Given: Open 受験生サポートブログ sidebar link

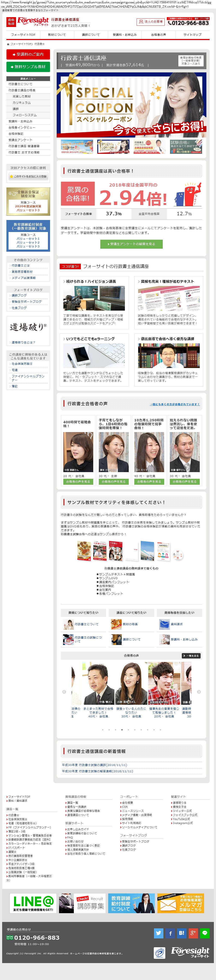Looking at the screenshot, I should point(27,302).
